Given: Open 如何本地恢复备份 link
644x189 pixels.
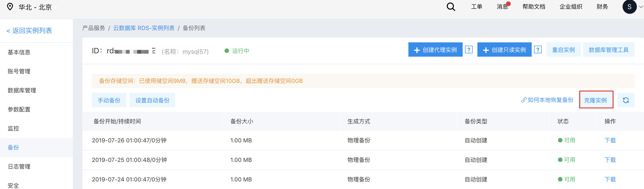Looking at the screenshot, I should tap(547, 100).
